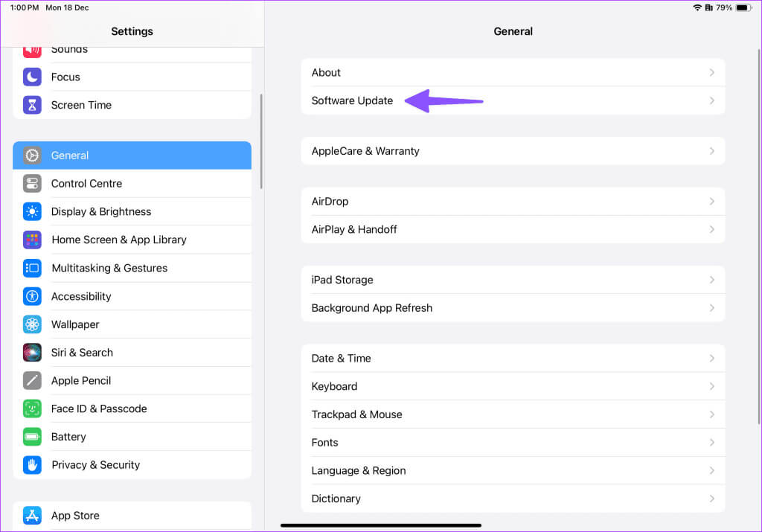This screenshot has width=762, height=532.
Task: Tap the Privacy & Security hand icon
Action: pos(32,465)
